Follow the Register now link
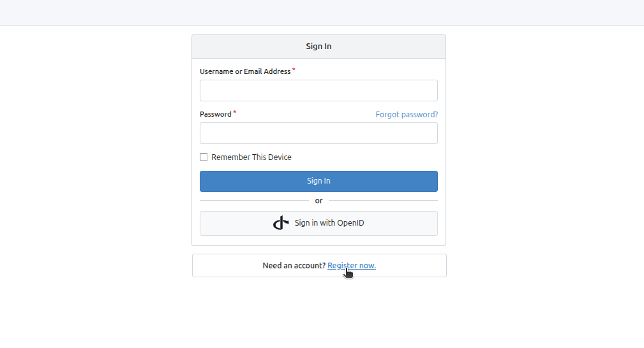This screenshot has width=644, height=348. click(x=352, y=266)
